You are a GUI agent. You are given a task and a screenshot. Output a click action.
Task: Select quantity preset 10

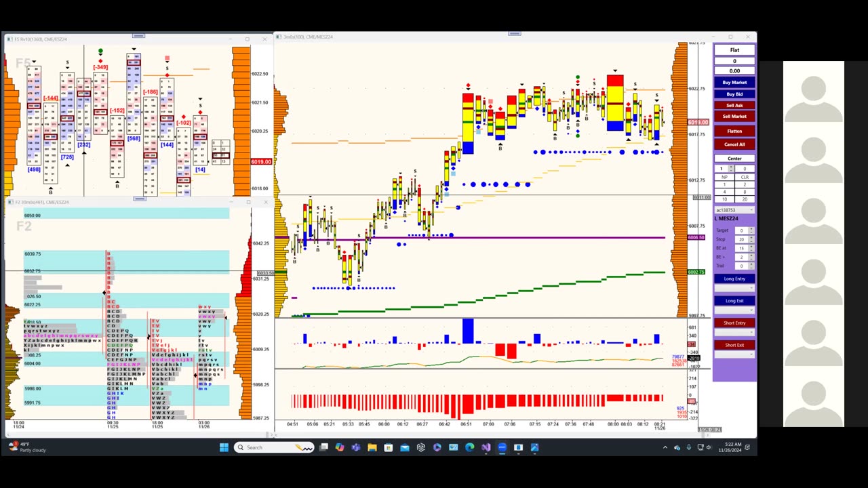[724, 199]
